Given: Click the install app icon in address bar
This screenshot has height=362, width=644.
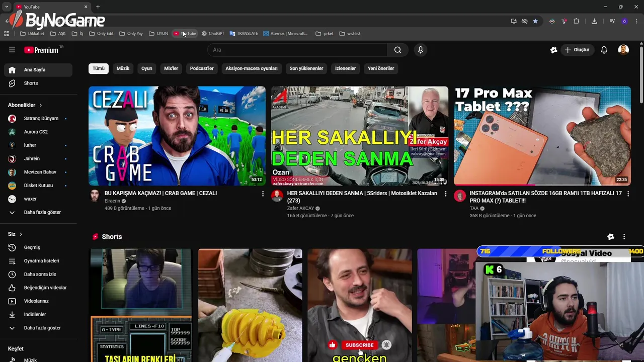Looking at the screenshot, I should coord(514,21).
